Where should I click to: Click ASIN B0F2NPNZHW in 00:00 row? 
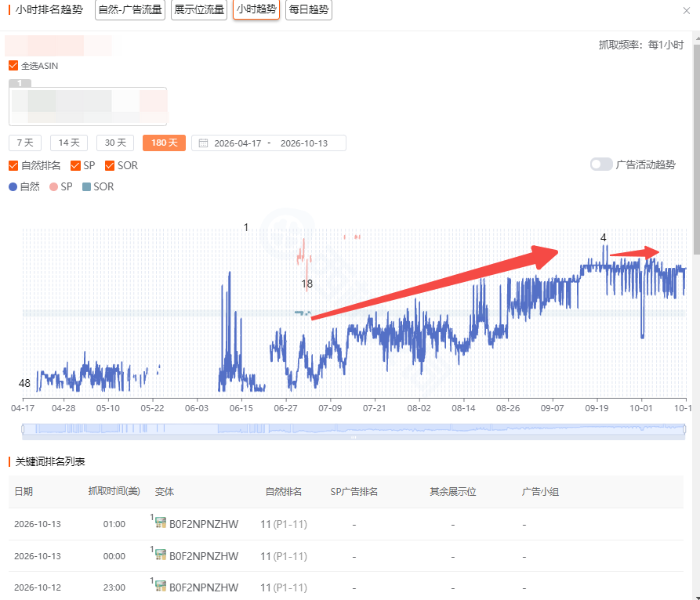pyautogui.click(x=204, y=556)
